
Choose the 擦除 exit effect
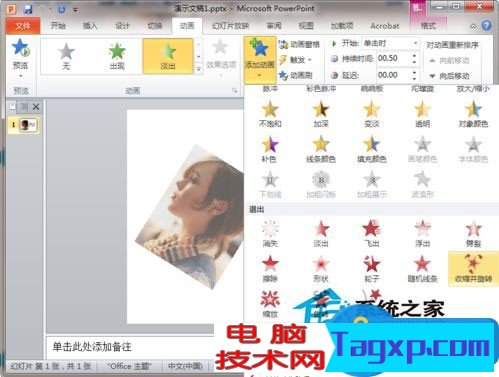(x=270, y=269)
